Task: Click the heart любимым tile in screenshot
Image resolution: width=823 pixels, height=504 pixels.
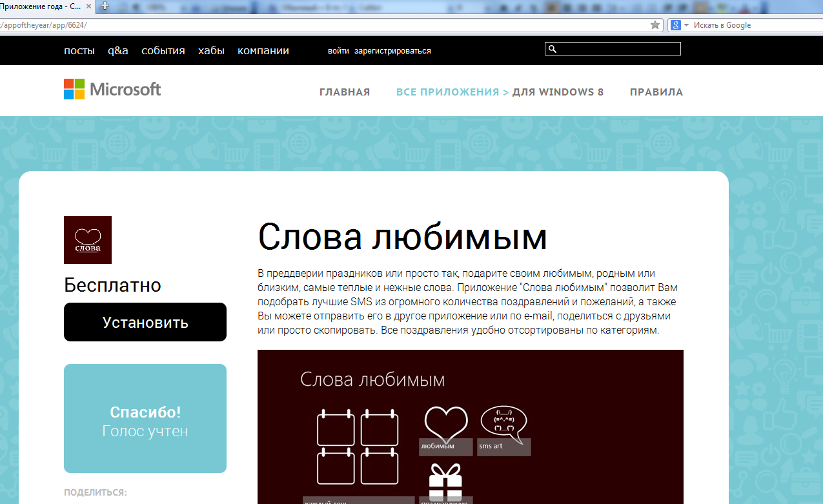Action: [x=445, y=430]
